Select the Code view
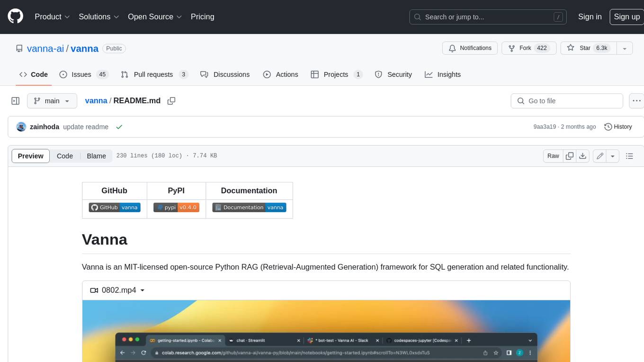644x362 pixels. click(65, 156)
